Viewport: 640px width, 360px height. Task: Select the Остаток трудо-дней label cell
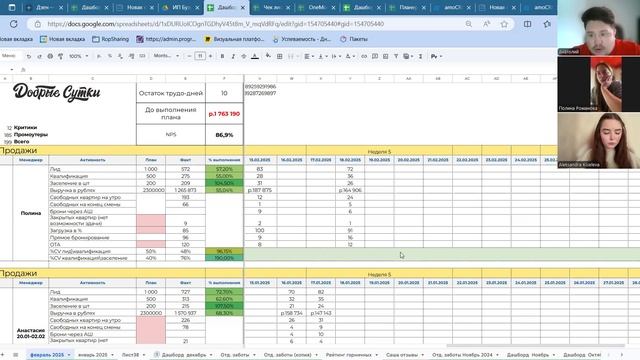click(x=171, y=93)
